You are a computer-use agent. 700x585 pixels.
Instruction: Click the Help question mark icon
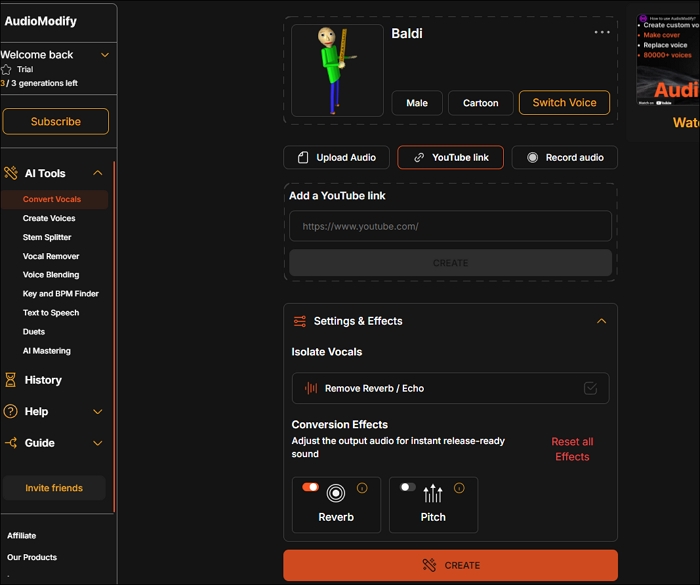11,411
